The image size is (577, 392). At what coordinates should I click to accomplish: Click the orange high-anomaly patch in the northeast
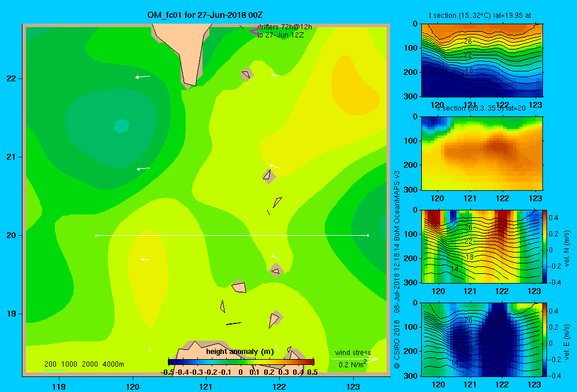(x=353, y=85)
